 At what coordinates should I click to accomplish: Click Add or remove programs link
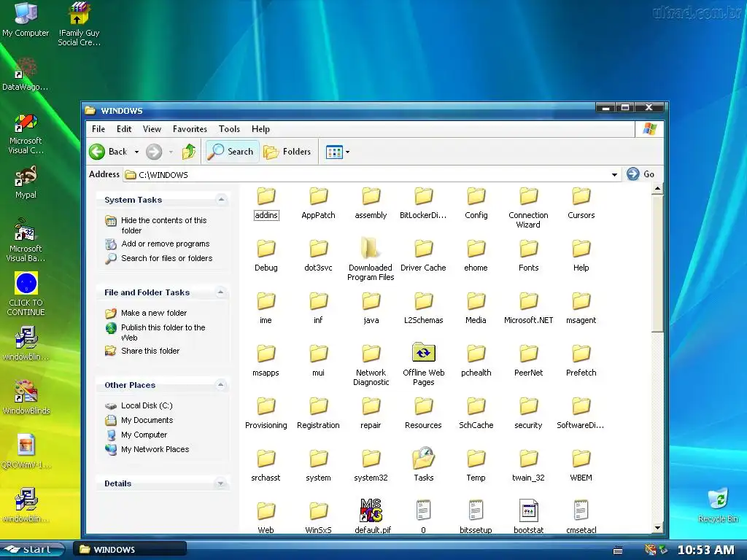[166, 244]
